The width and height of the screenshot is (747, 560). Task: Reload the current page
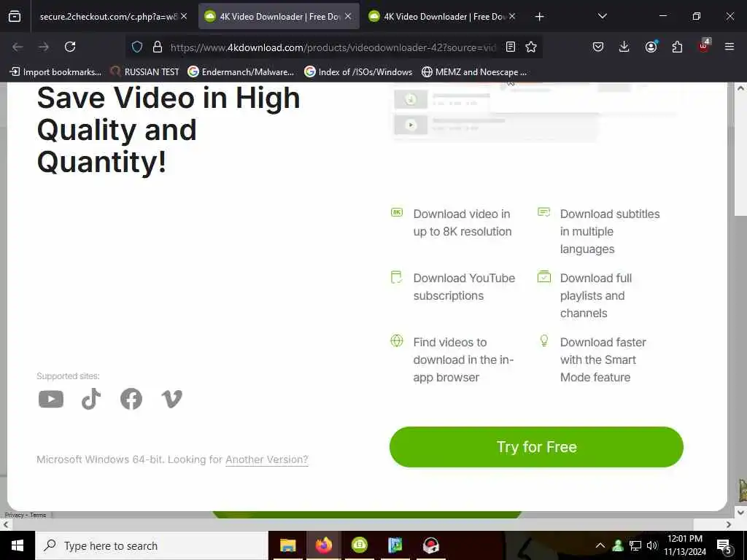tap(70, 47)
